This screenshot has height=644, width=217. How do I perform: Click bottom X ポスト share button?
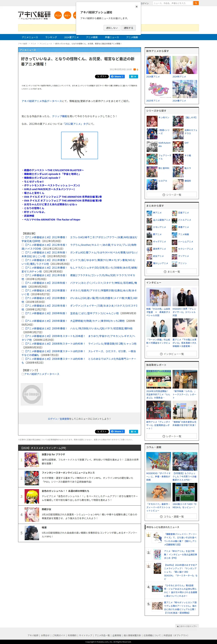102,431
